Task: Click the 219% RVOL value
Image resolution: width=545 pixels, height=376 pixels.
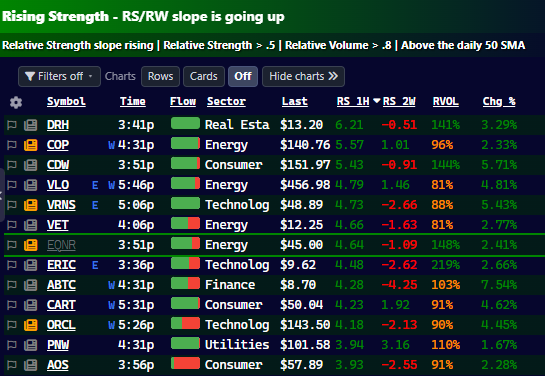Action: click(446, 265)
